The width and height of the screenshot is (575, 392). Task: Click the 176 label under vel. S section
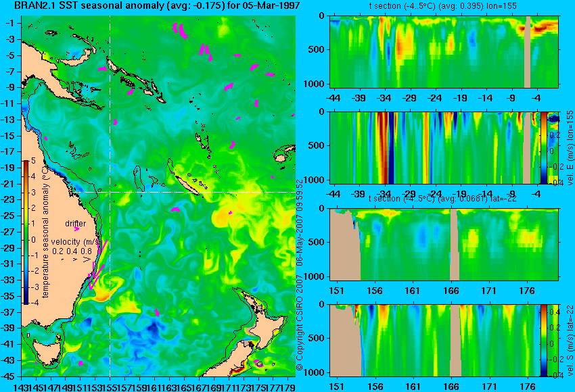[x=528, y=387]
